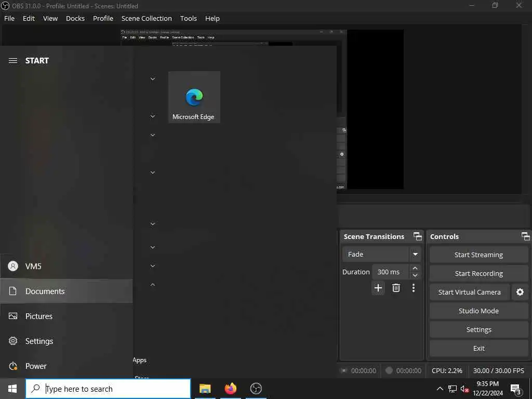This screenshot has width=532, height=399.
Task: Click the Duration 300 ms field
Action: pyautogui.click(x=391, y=272)
